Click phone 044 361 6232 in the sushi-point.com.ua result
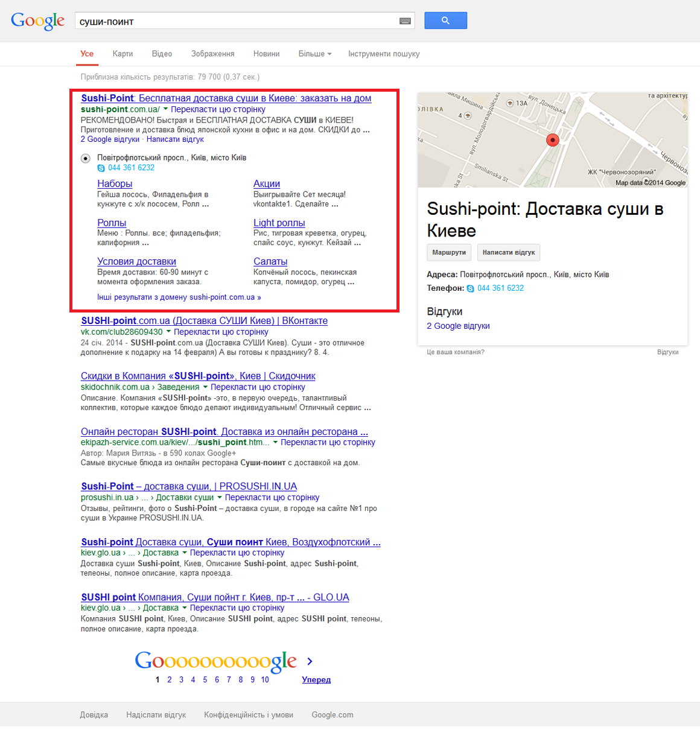This screenshot has width=700, height=736. click(x=131, y=168)
